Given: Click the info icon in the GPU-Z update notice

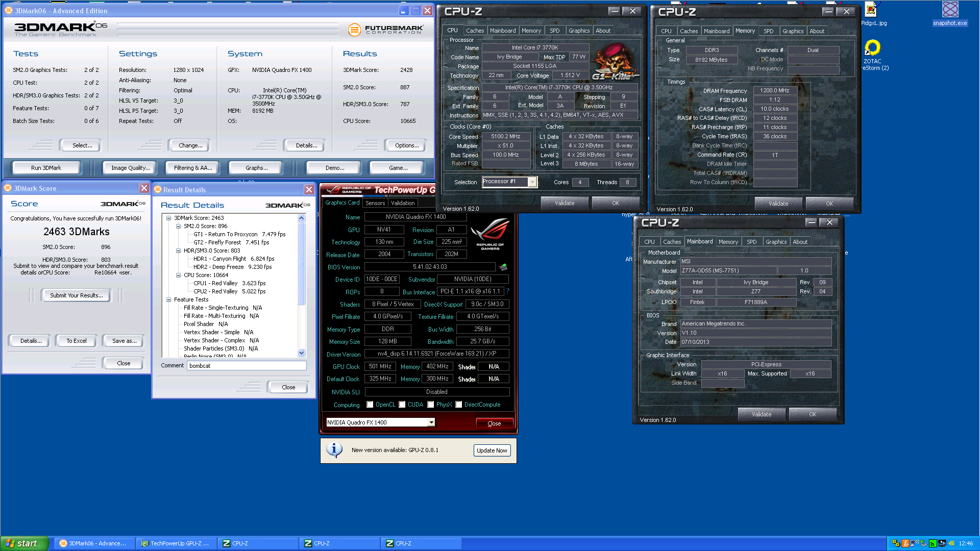Looking at the screenshot, I should point(334,450).
